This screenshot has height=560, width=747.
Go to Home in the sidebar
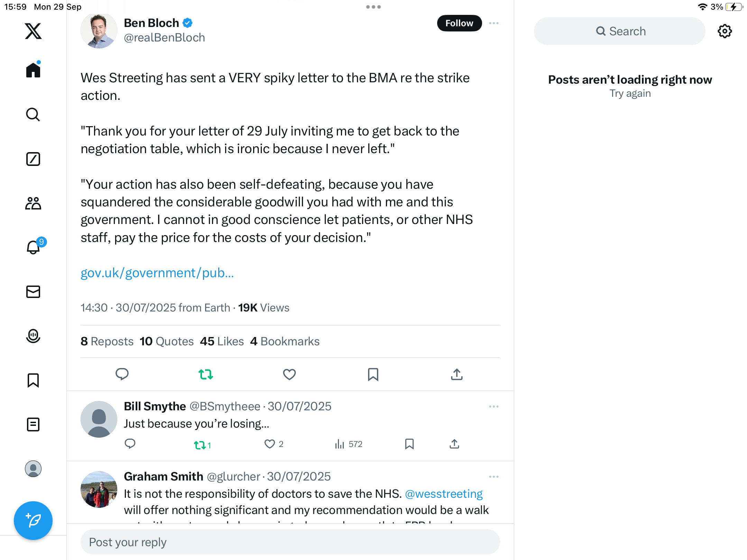click(33, 70)
